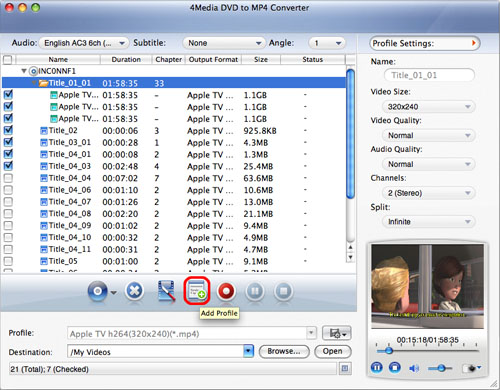This screenshot has width=500, height=390.
Task: Click the toolbar Stop conversion icon
Action: coord(283,291)
